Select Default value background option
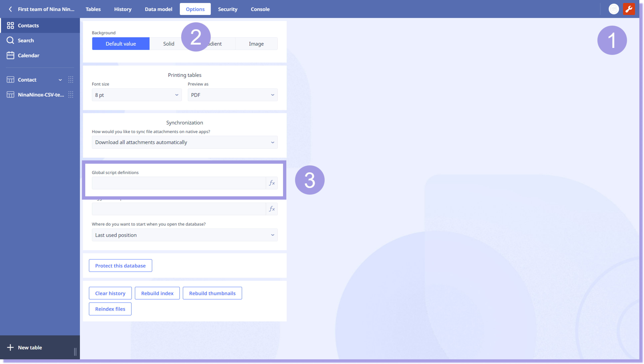 pos(121,44)
